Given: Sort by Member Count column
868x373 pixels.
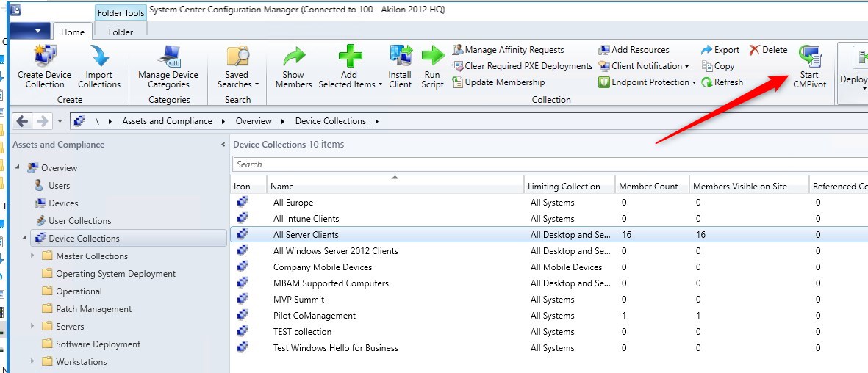Looking at the screenshot, I should tap(652, 186).
